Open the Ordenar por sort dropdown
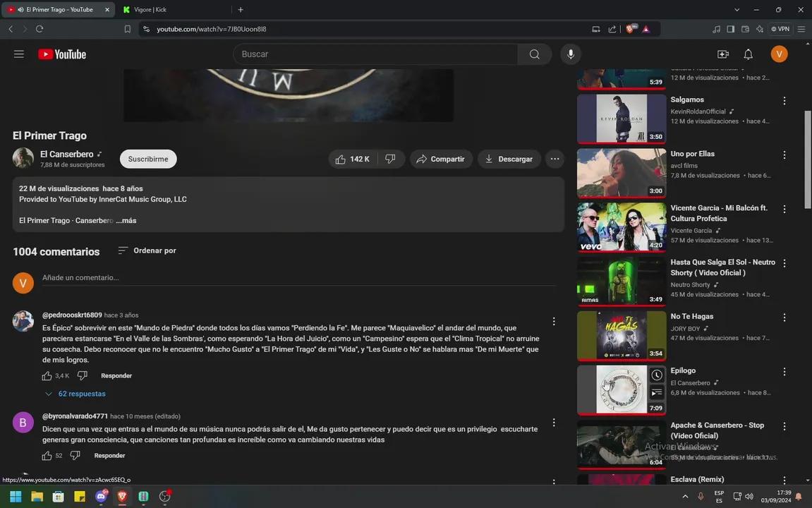The image size is (812, 508). pos(147,250)
